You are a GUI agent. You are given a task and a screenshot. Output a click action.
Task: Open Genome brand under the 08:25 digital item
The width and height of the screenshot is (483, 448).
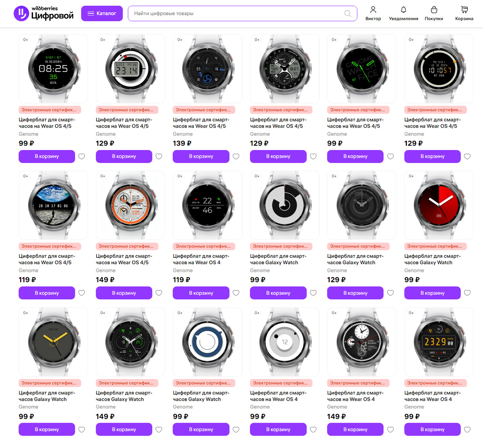(x=29, y=134)
